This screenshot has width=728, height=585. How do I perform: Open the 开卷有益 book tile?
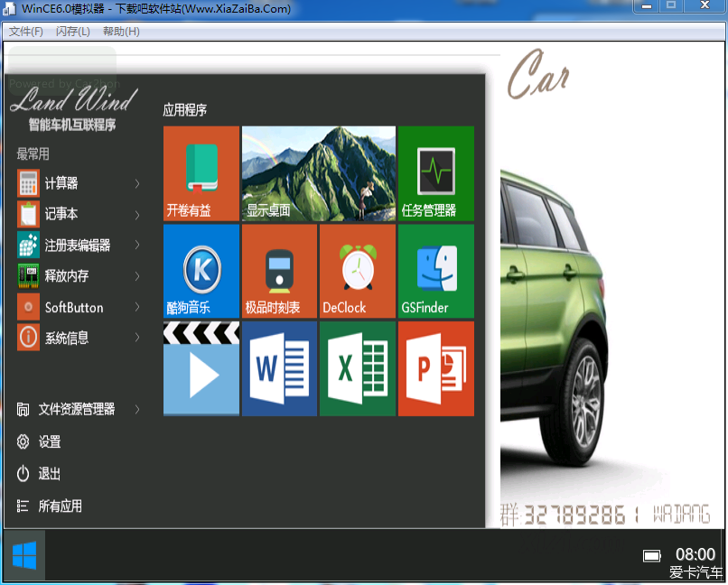click(x=201, y=173)
